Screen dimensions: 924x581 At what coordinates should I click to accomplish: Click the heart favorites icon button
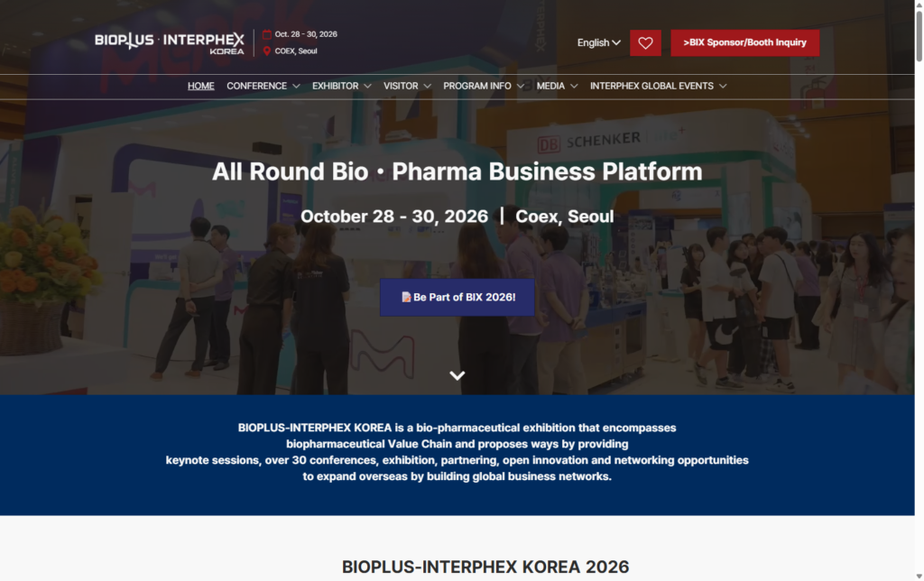click(645, 43)
